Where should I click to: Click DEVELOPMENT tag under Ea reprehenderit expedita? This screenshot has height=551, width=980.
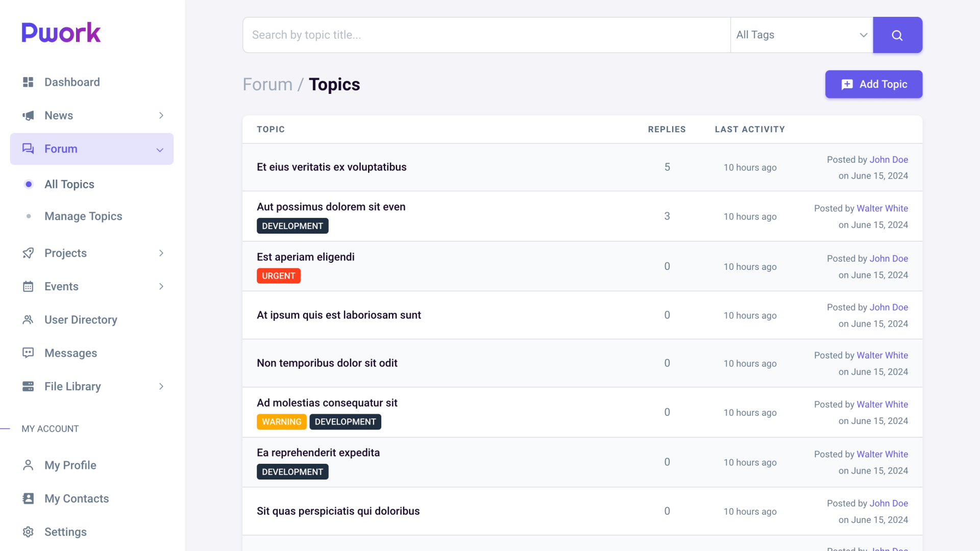tap(292, 472)
